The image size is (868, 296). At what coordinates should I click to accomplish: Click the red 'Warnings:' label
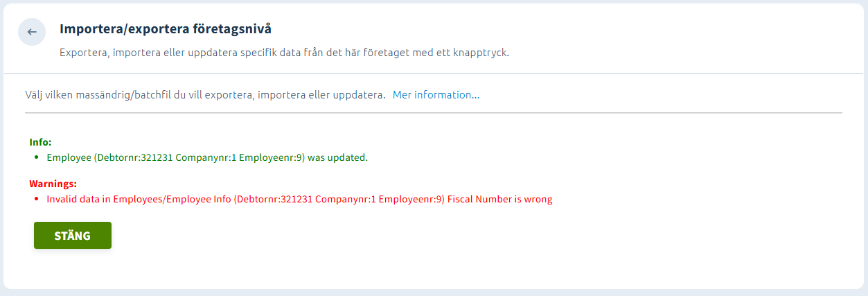(53, 184)
